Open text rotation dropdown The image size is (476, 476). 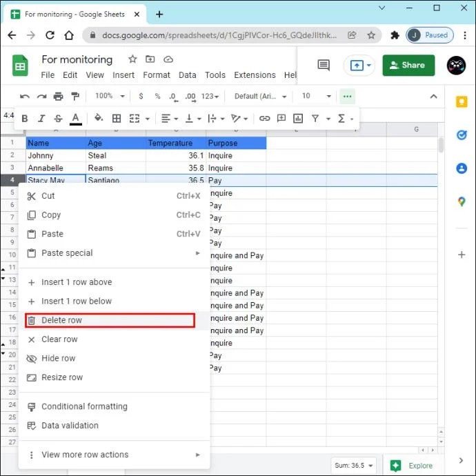click(x=239, y=119)
